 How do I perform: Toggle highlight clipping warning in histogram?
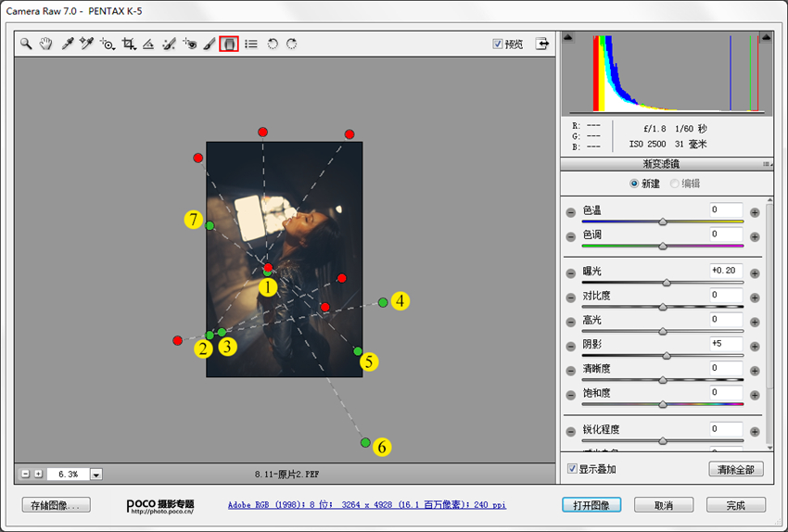click(x=766, y=37)
